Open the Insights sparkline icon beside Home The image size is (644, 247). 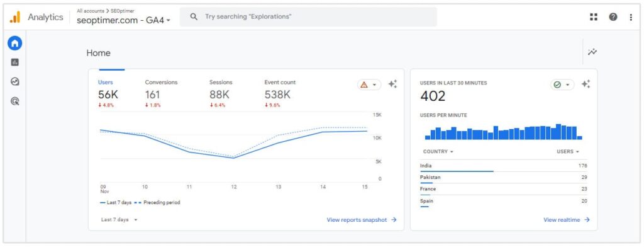coord(592,52)
